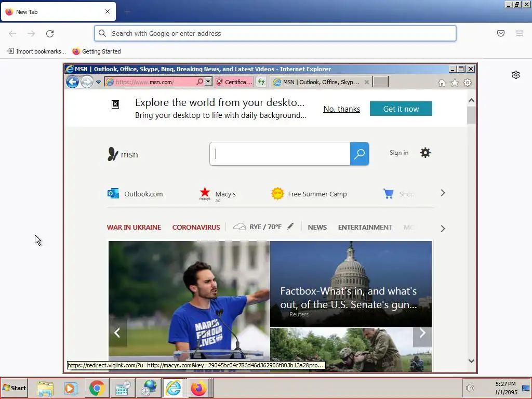This screenshot has width=532, height=399.
Task: Open Chrome from the taskbar
Action: [x=97, y=388]
